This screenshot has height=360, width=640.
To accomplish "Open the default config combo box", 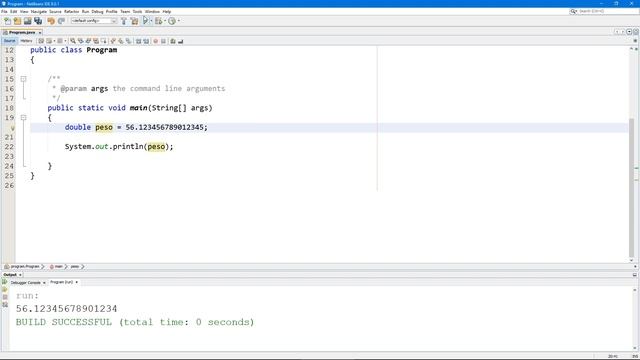I will point(94,21).
